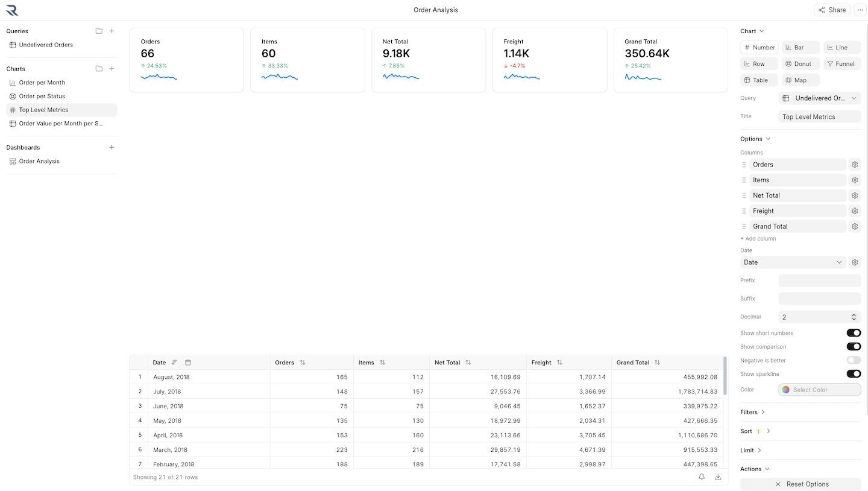Open settings for the Net Total column

coord(854,195)
